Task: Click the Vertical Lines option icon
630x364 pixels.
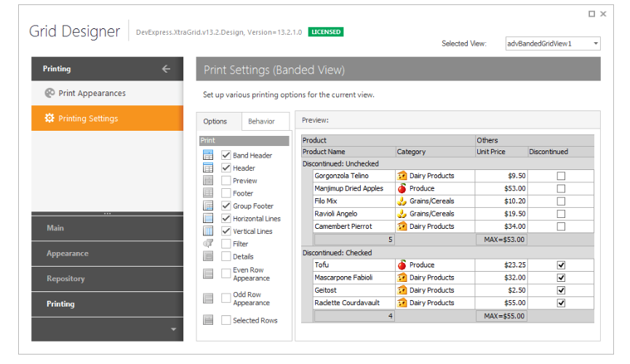Action: tap(208, 231)
